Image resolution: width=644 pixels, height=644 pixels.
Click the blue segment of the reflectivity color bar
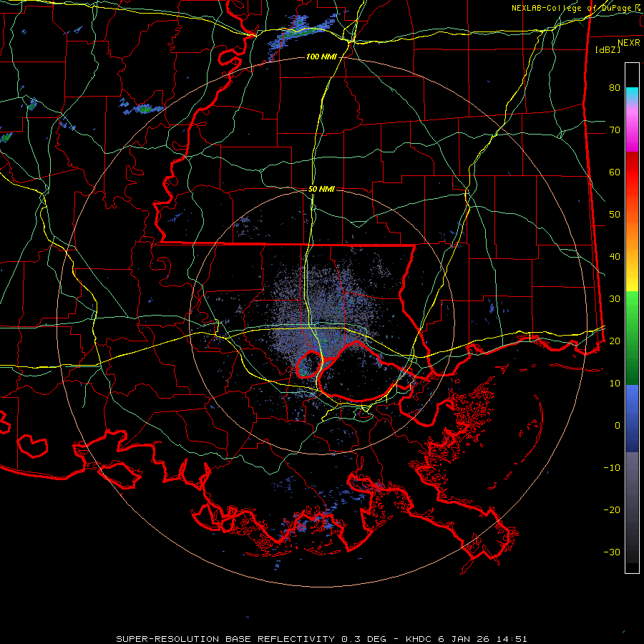coord(632,418)
